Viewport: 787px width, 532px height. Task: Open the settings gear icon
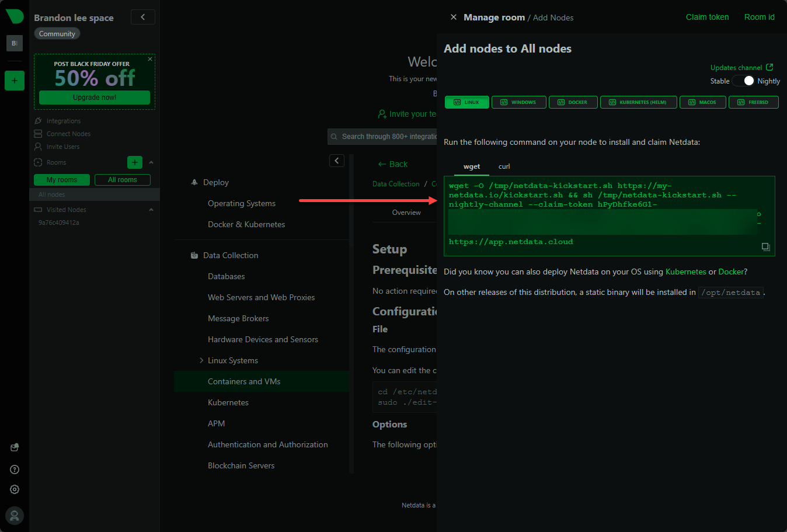(15, 489)
